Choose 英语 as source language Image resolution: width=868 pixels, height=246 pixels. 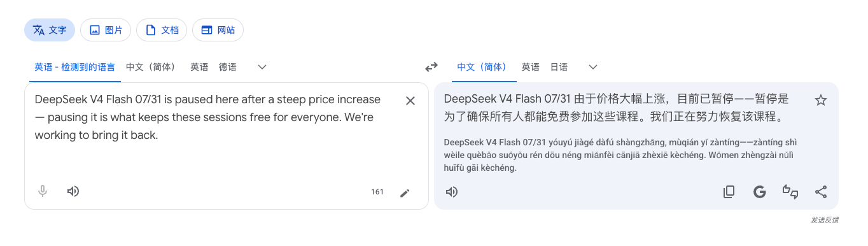coord(199,67)
